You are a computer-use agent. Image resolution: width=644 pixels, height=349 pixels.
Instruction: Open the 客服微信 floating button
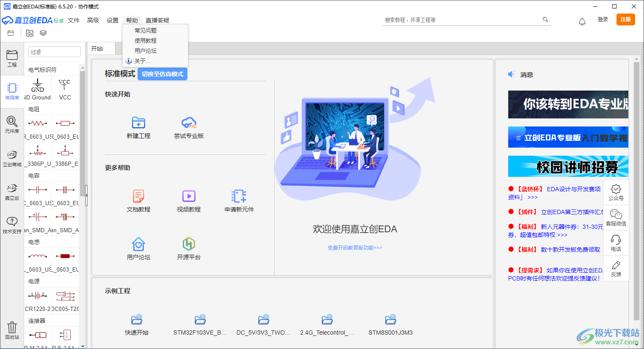(616, 217)
